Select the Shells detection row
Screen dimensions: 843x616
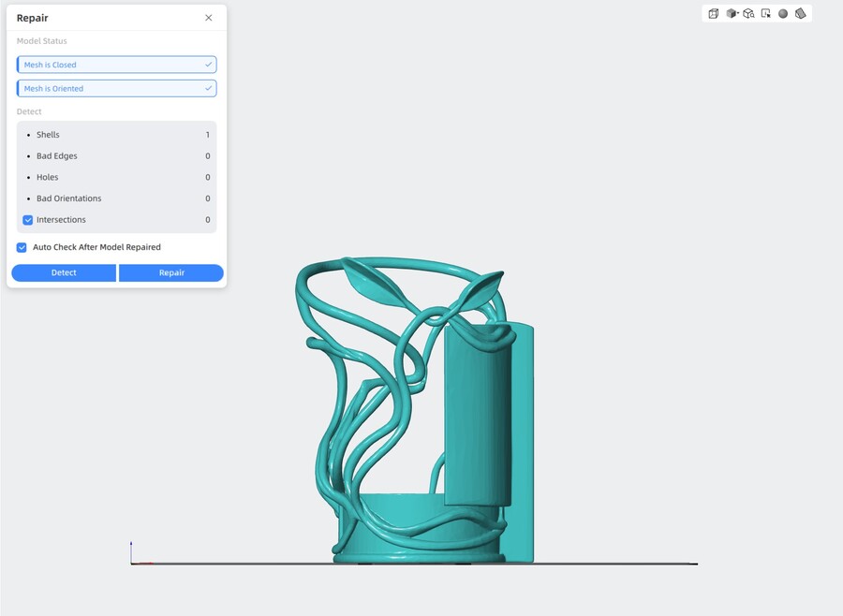(x=116, y=135)
